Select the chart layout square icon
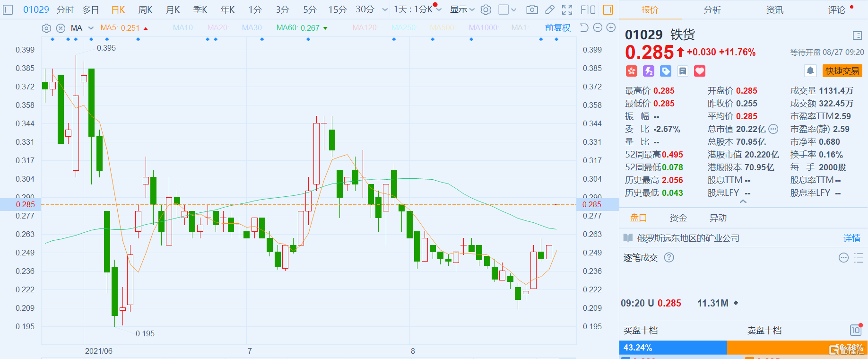Viewport: 868px width, 359px height. (503, 9)
